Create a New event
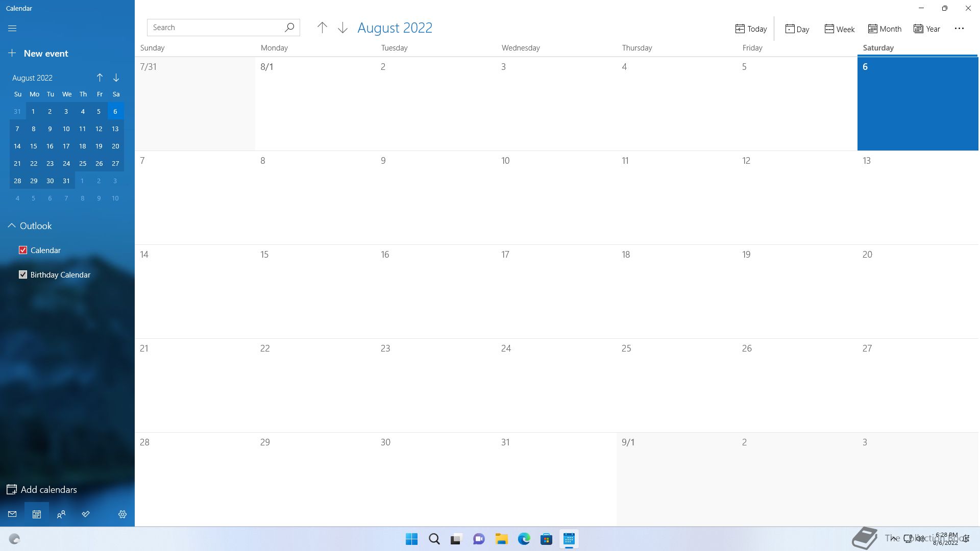980x551 pixels. 38,53
